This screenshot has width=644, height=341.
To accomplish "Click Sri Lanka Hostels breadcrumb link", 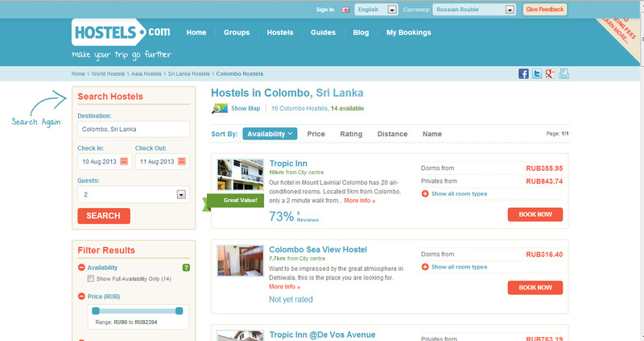I will (x=189, y=74).
